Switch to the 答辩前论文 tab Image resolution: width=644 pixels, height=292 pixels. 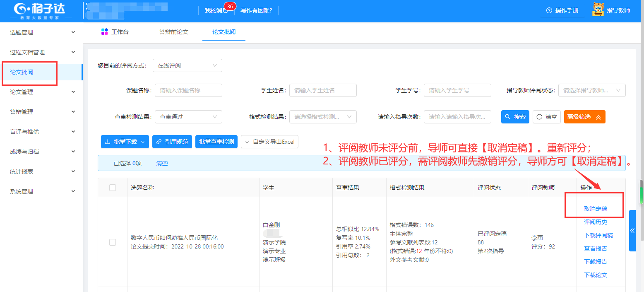click(174, 32)
